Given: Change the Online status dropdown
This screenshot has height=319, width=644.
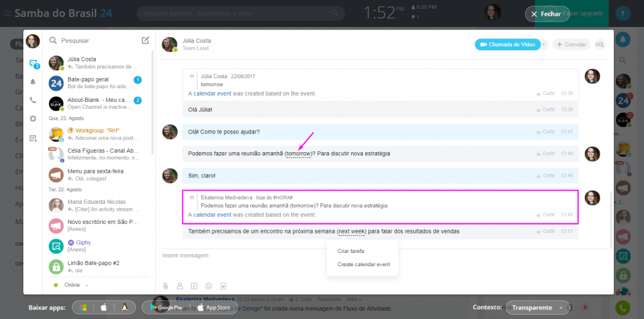Looking at the screenshot, I should [x=70, y=285].
